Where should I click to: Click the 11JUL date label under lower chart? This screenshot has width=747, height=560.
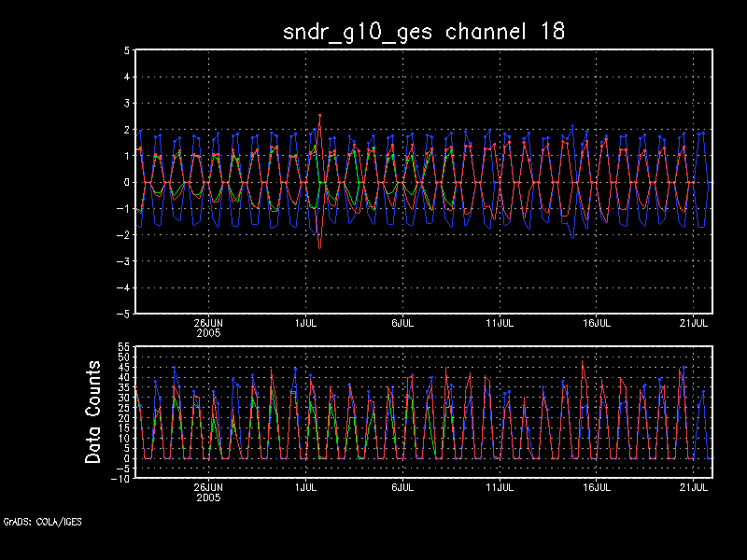(500, 487)
